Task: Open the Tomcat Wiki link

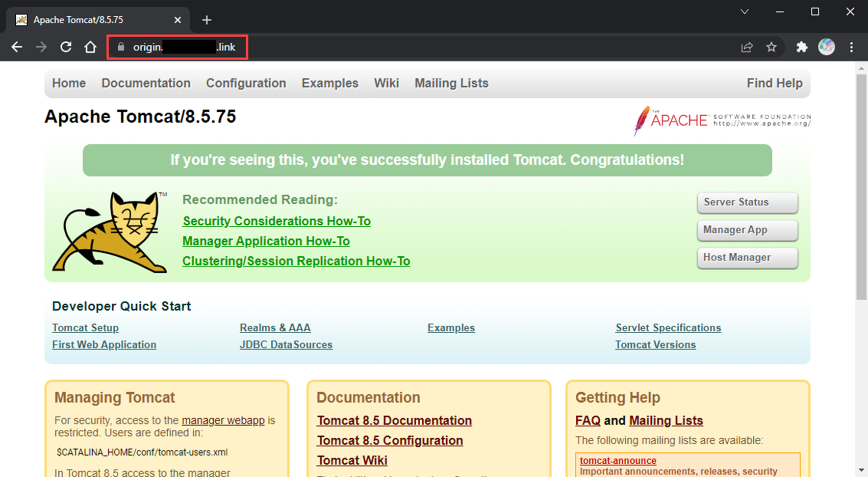Action: pos(352,460)
